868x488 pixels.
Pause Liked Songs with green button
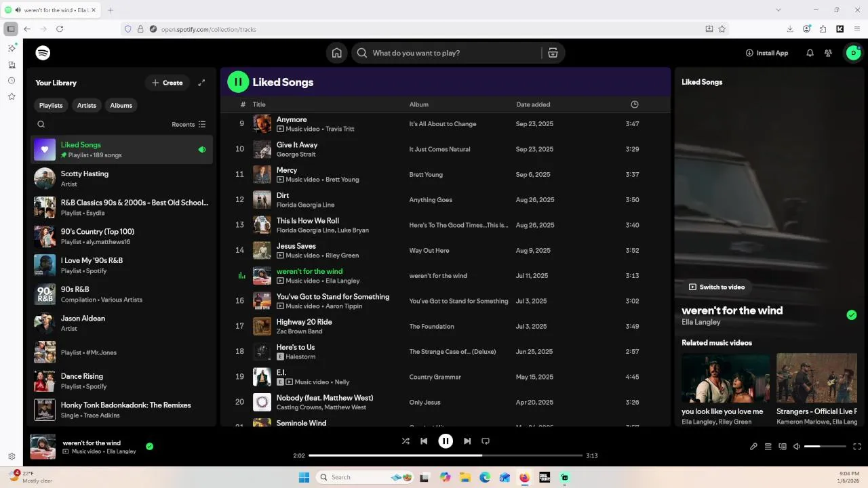tap(238, 82)
